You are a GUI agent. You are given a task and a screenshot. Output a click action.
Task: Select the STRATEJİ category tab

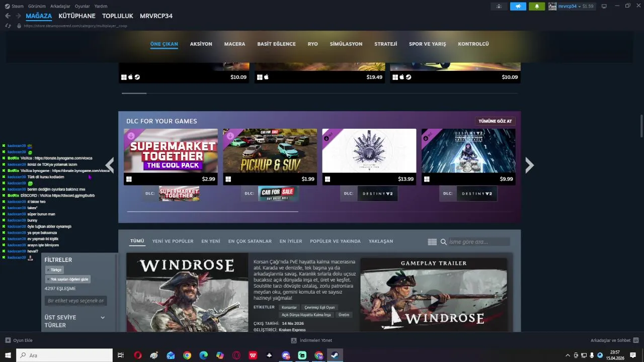coord(386,44)
